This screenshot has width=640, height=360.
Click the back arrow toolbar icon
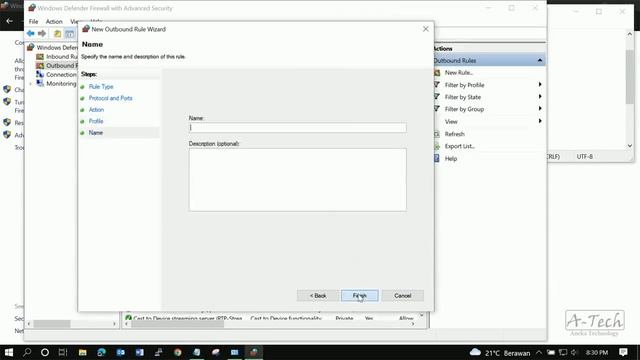point(31,33)
